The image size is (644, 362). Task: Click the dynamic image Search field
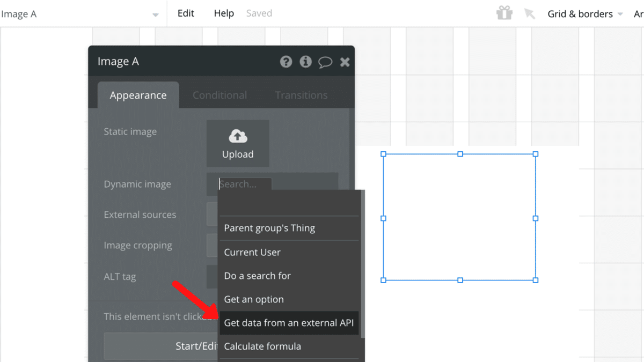tap(245, 184)
